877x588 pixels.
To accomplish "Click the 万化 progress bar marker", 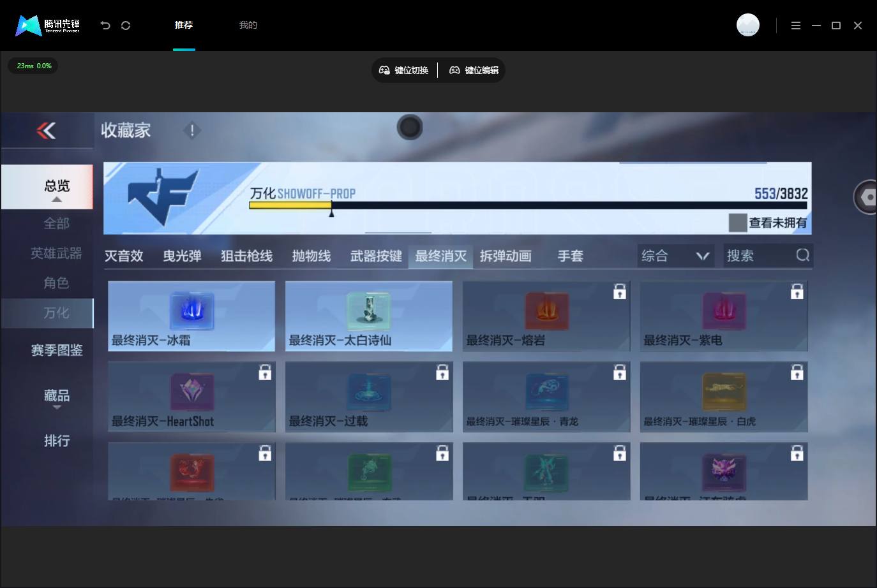I will 331,213.
